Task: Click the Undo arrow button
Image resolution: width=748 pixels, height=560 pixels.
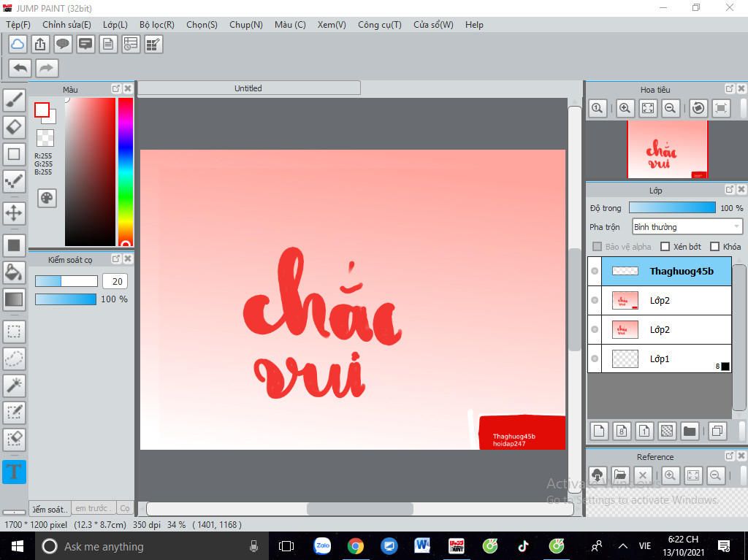Action: (18, 67)
